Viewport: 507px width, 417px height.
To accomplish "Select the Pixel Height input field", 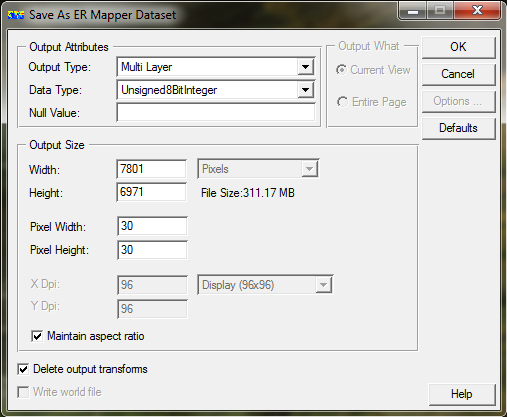I will point(152,250).
